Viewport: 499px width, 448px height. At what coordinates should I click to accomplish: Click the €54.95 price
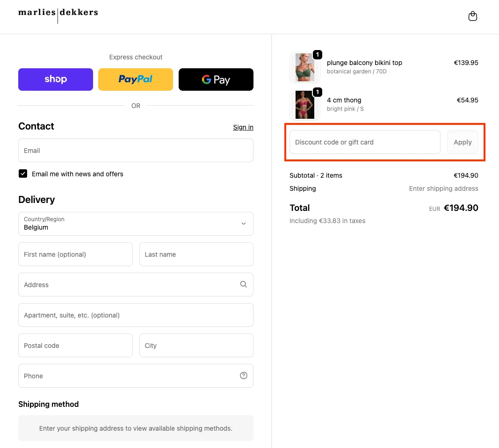tap(468, 100)
